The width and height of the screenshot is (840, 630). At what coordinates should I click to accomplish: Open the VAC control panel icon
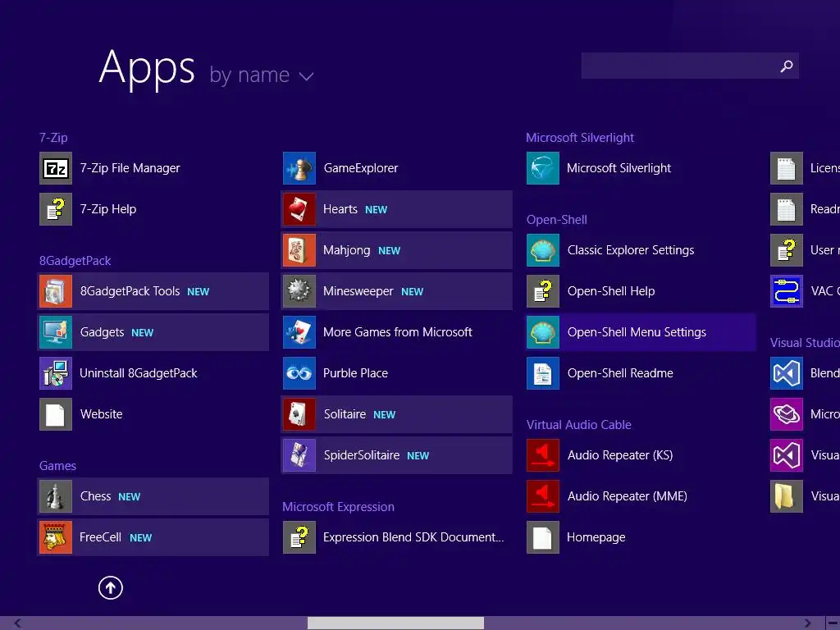[x=787, y=291]
